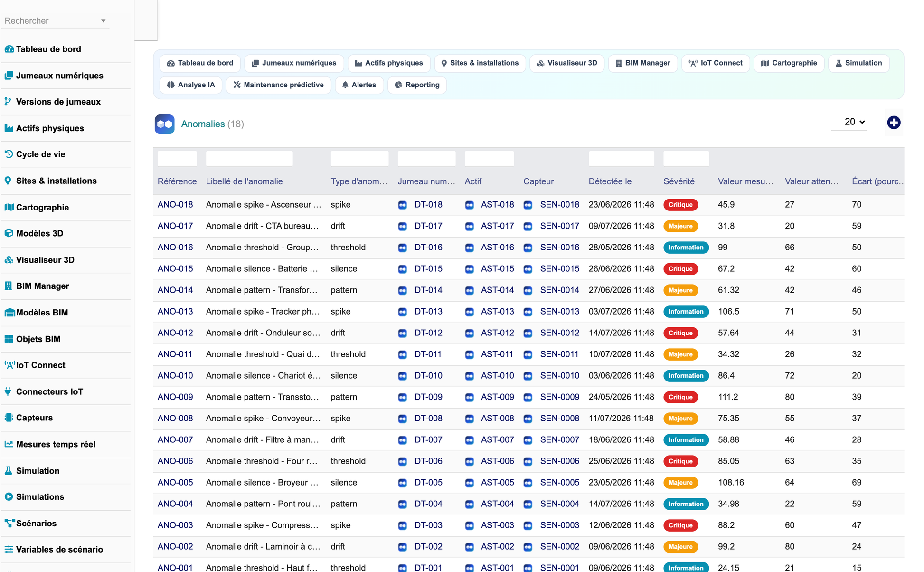The height and width of the screenshot is (572, 924).
Task: Sort by Sévérité column header
Action: coord(679,181)
